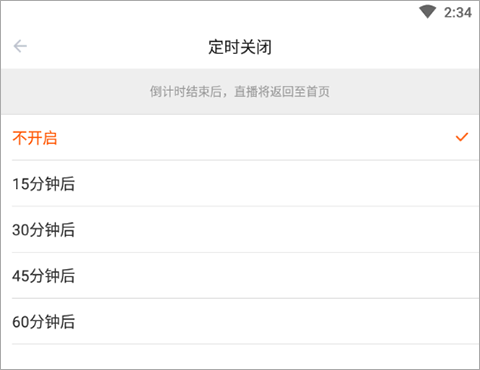The height and width of the screenshot is (370, 480).
Task: Click the orange 不开启 label text
Action: click(35, 138)
